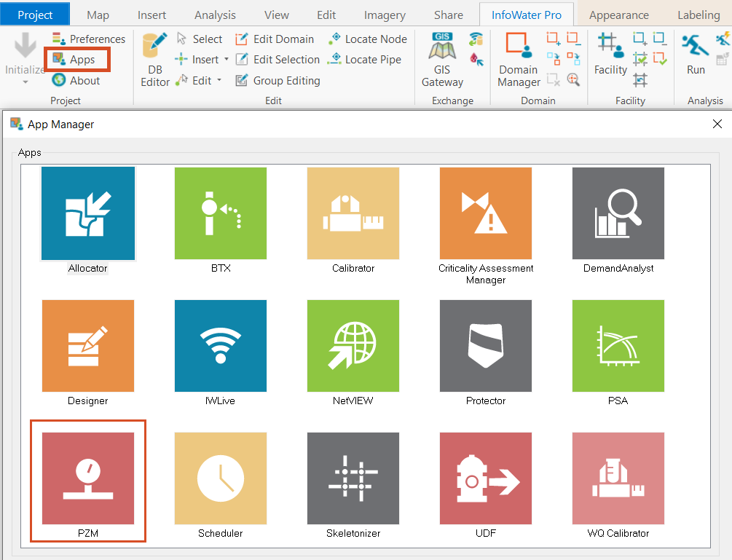Click the blue-to-orange domain swap icon
The width and height of the screenshot is (732, 560).
pos(554,59)
